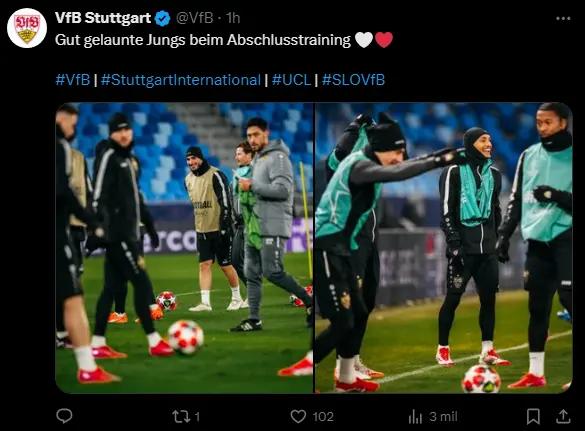Open the VfB Stuttgart profile avatar
This screenshot has width=585, height=431.
(x=27, y=28)
